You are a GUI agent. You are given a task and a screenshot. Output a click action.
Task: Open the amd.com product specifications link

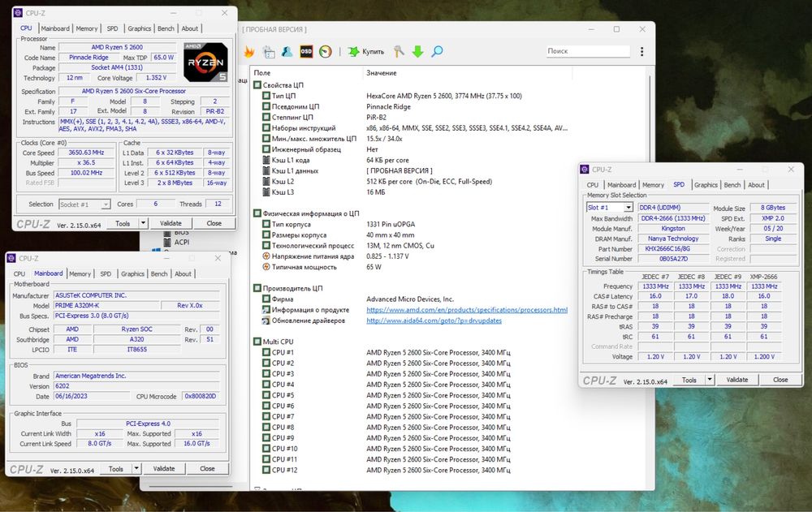[466, 310]
